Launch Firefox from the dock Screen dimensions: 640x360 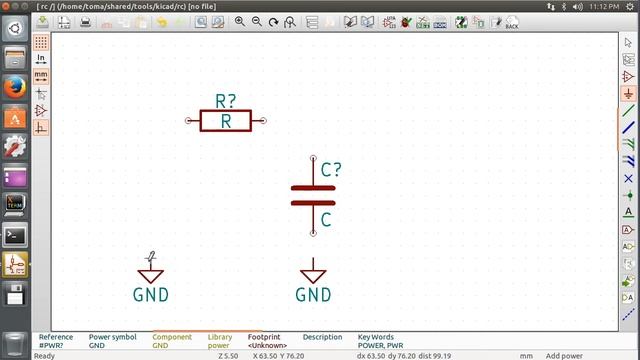click(15, 87)
